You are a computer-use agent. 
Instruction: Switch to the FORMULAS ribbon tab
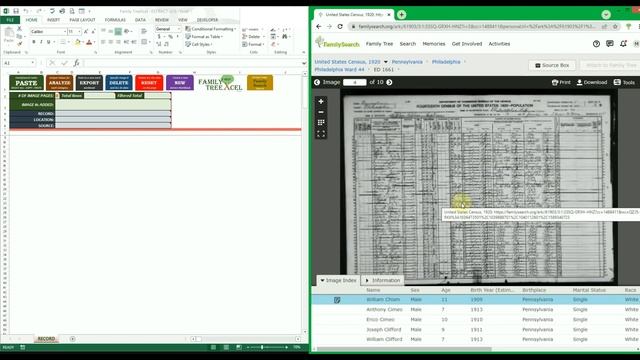[115, 20]
